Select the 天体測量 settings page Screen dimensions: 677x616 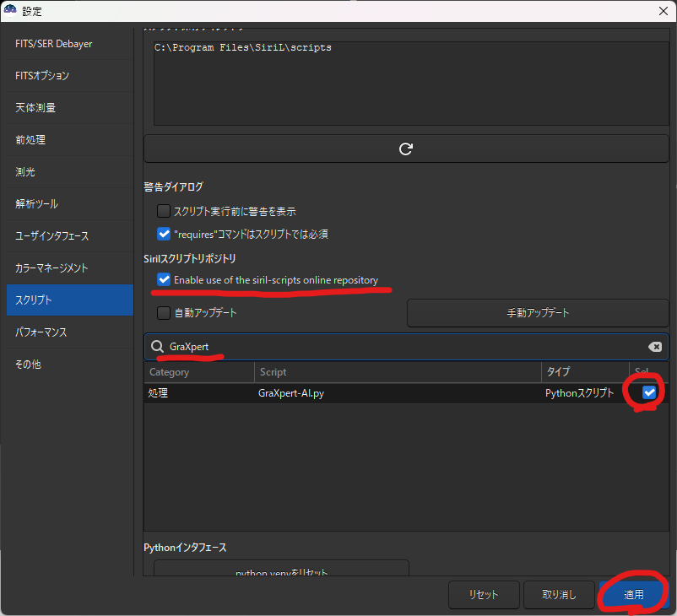(67, 108)
